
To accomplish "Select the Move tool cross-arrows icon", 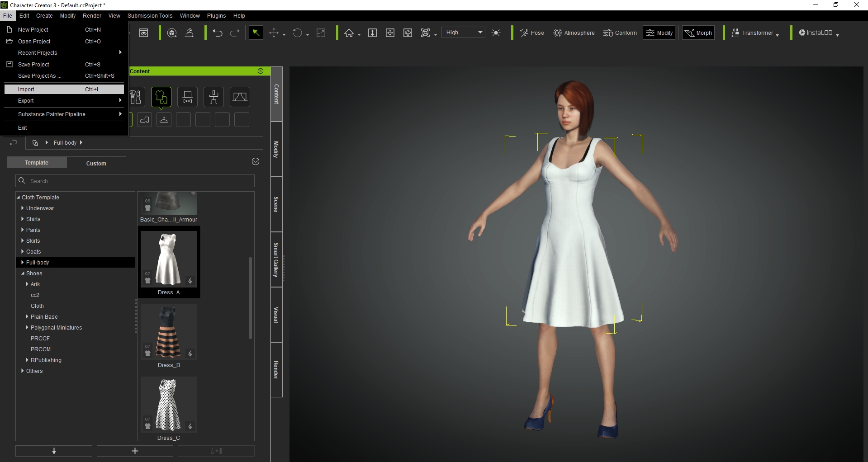I will coord(274,33).
